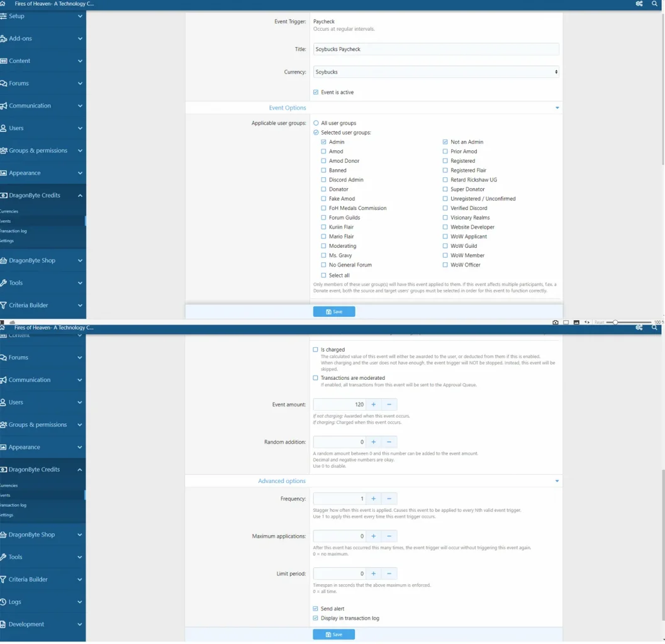Expand the Logs menu chevron
Image resolution: width=665 pixels, height=644 pixels.
point(80,602)
